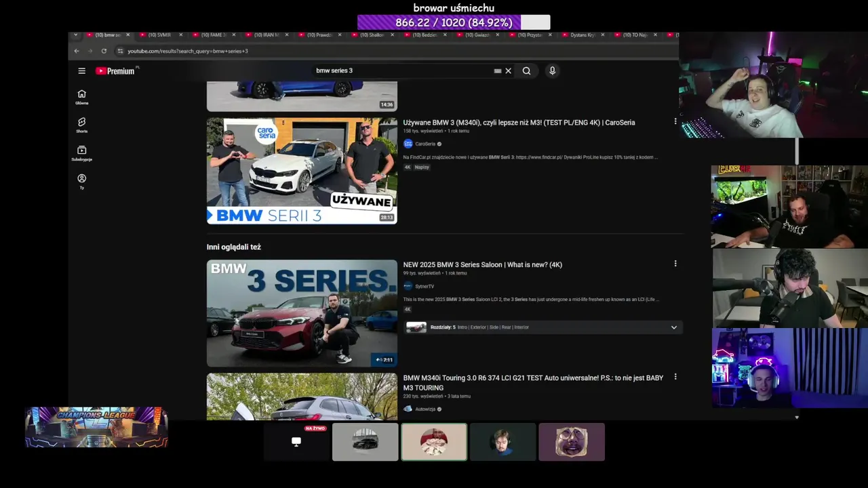Open the BMW M340i Touring 3.0 R6 title
868x488 pixels.
point(533,383)
